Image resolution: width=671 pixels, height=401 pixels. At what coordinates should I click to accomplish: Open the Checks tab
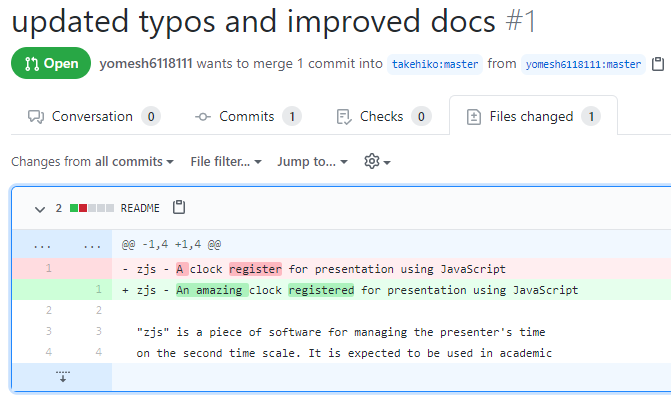(x=384, y=116)
